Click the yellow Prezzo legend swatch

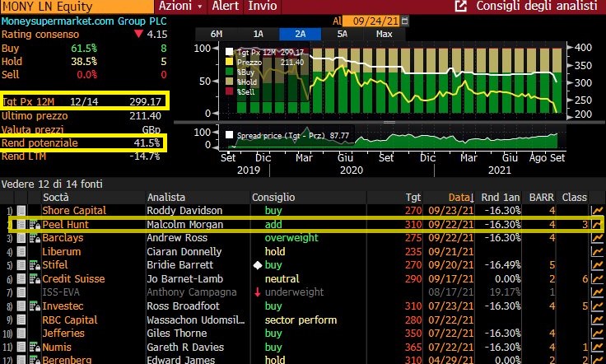coord(229,62)
